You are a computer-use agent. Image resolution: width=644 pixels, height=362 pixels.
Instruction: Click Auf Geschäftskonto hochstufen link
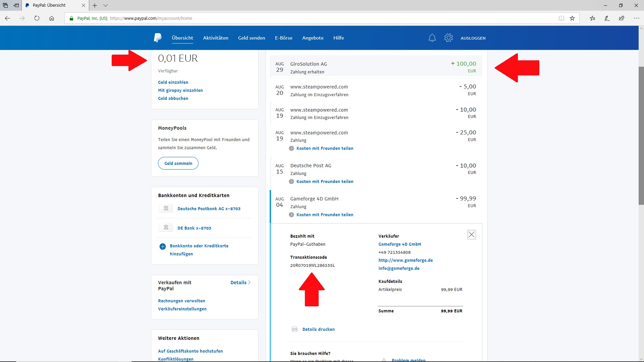point(191,351)
